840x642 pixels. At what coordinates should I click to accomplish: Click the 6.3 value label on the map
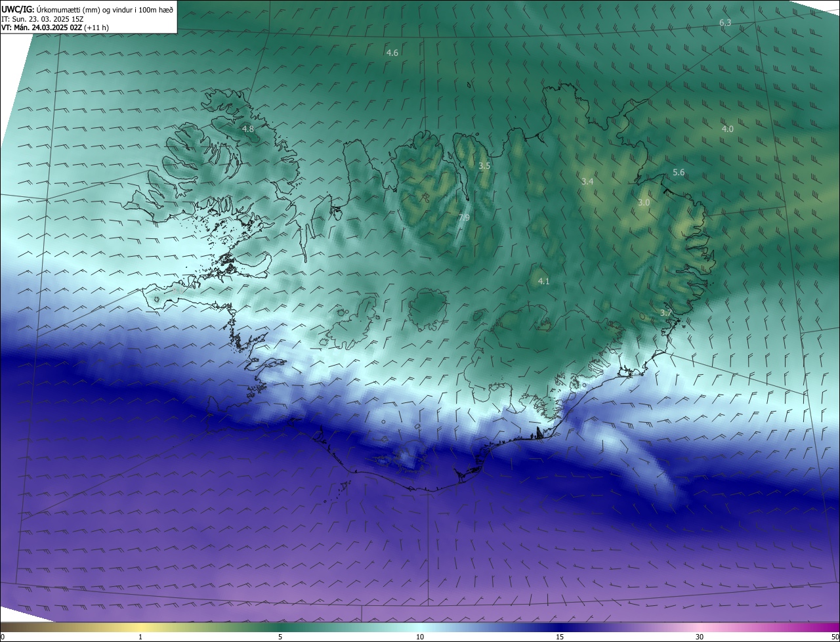tap(725, 22)
